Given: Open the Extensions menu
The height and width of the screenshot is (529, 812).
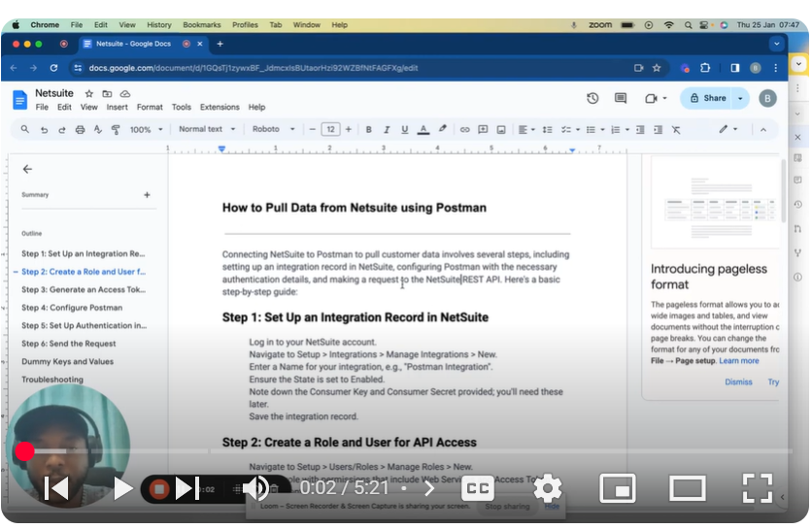Looking at the screenshot, I should tap(220, 107).
